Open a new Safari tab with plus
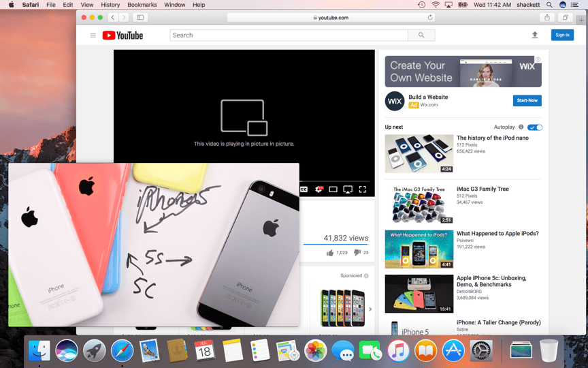 pyautogui.click(x=581, y=20)
